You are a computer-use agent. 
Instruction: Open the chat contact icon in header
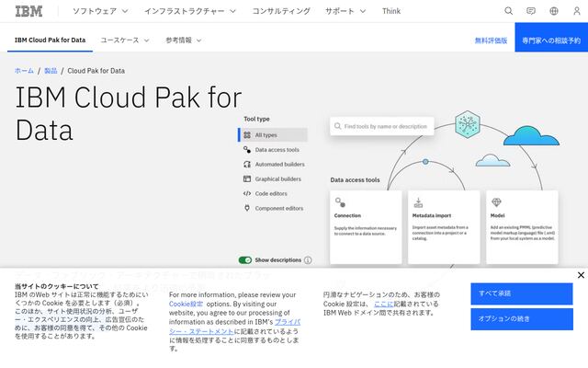[531, 11]
